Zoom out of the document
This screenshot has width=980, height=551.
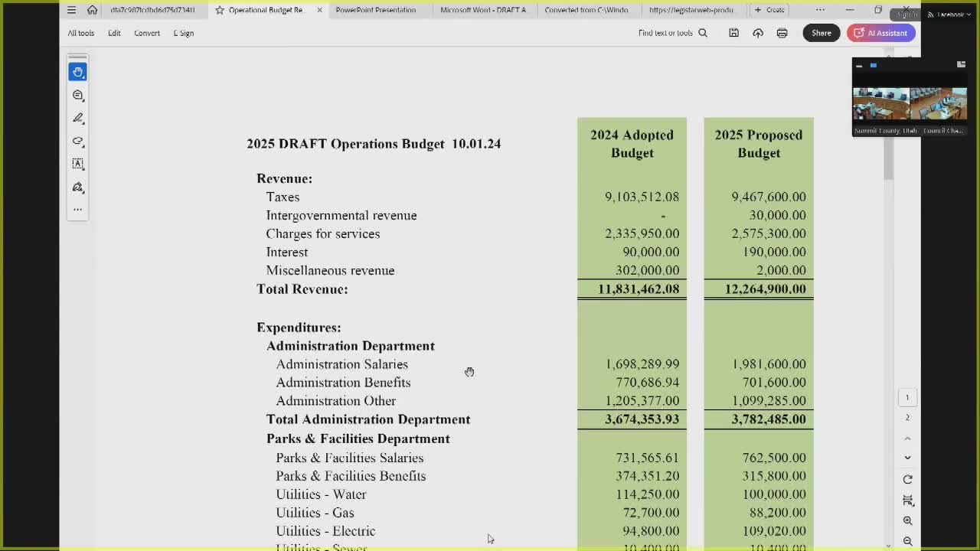click(x=907, y=540)
